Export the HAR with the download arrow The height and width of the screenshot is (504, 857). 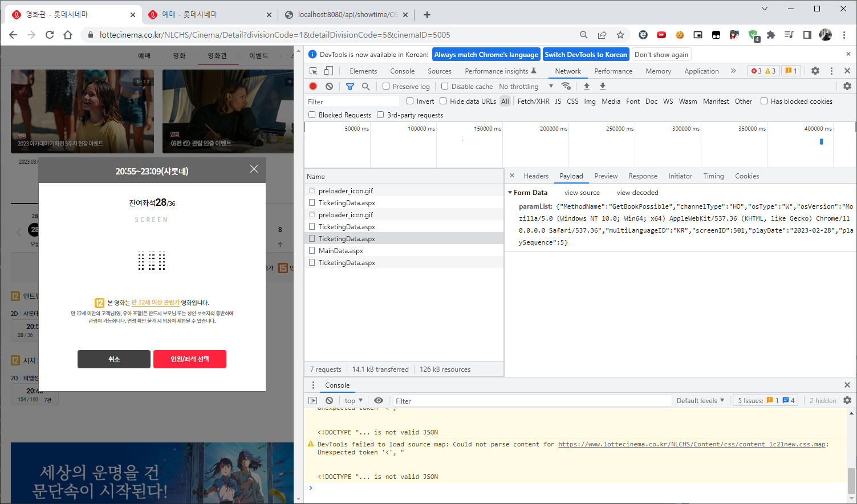click(603, 86)
